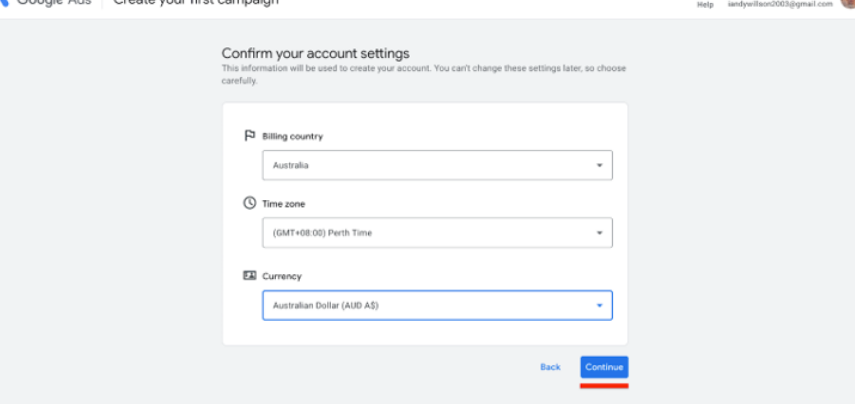Click the arrow in Australia country dropdown
Image resolution: width=855 pixels, height=404 pixels.
599,165
